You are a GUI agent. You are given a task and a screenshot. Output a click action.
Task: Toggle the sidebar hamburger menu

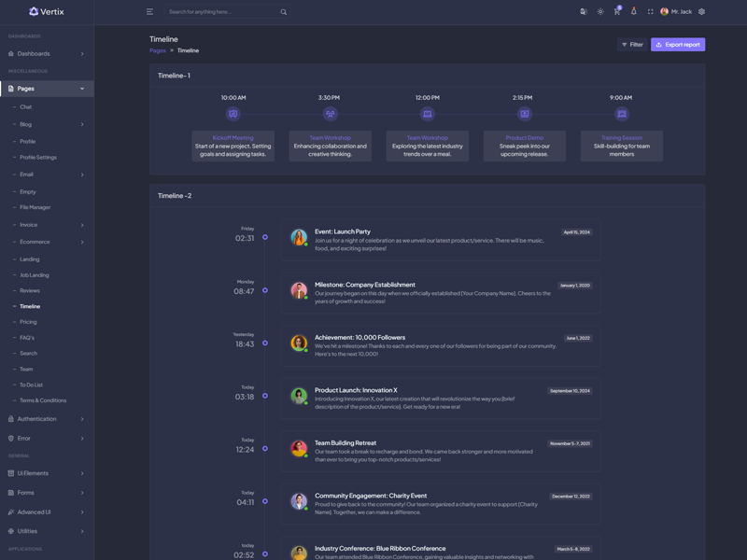pyautogui.click(x=149, y=12)
